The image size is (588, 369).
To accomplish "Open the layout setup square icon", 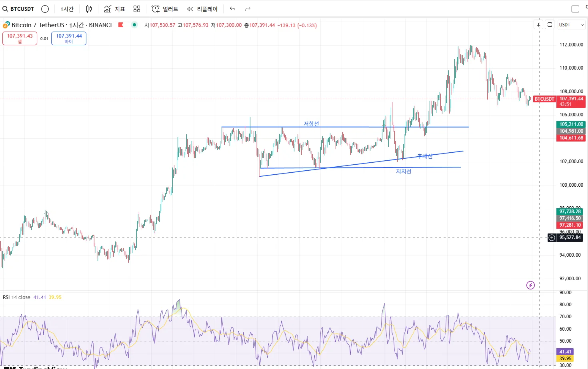I will 575,9.
